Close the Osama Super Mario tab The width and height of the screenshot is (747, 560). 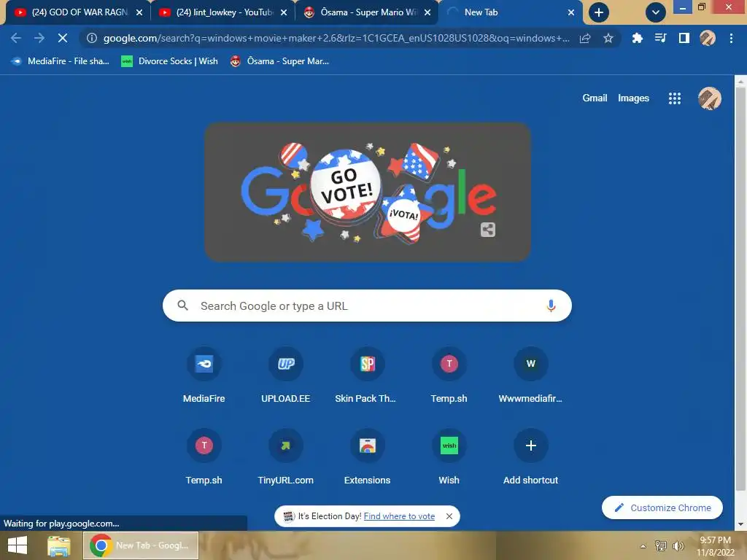point(427,12)
